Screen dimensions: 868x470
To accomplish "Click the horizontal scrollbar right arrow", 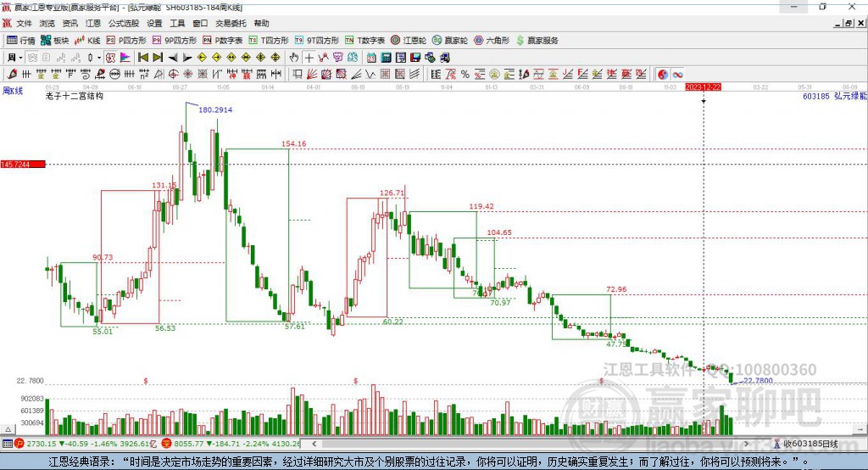I will [x=746, y=444].
